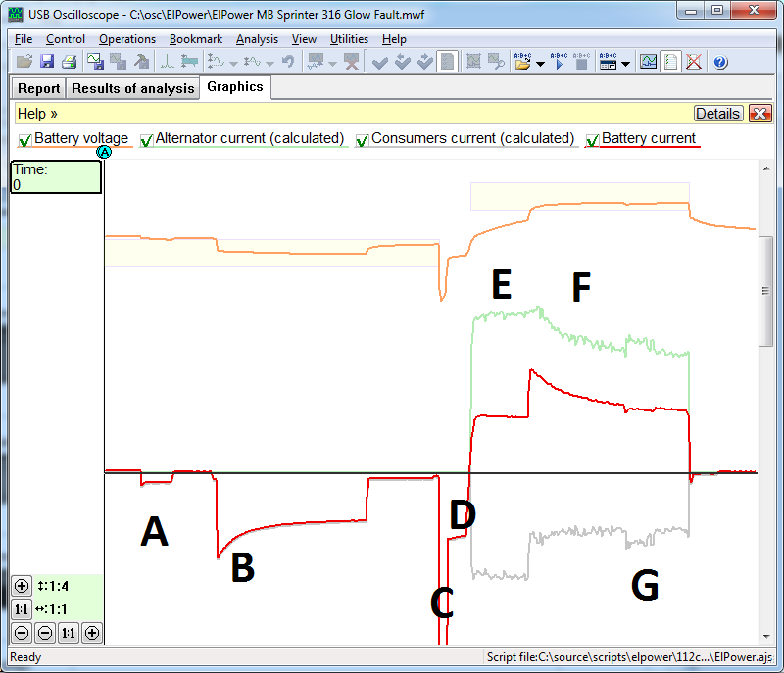Viewport: 784px width, 673px height.
Task: Click the Time value field
Action: click(x=56, y=177)
